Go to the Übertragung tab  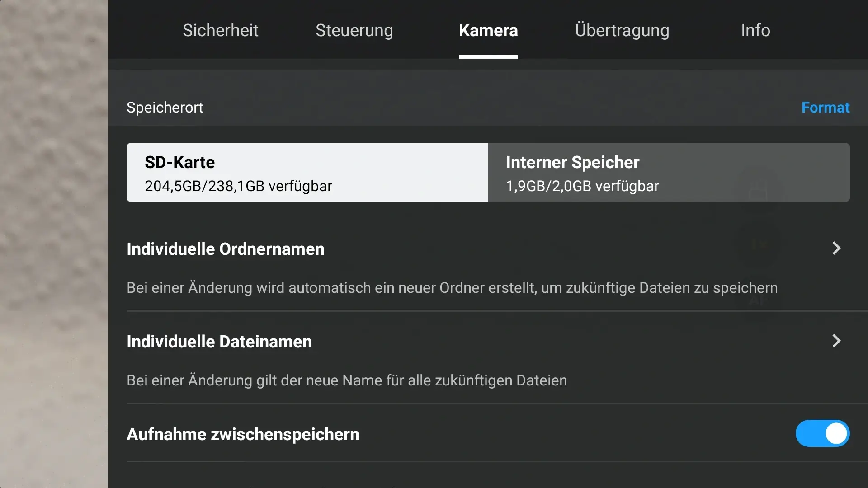click(622, 30)
